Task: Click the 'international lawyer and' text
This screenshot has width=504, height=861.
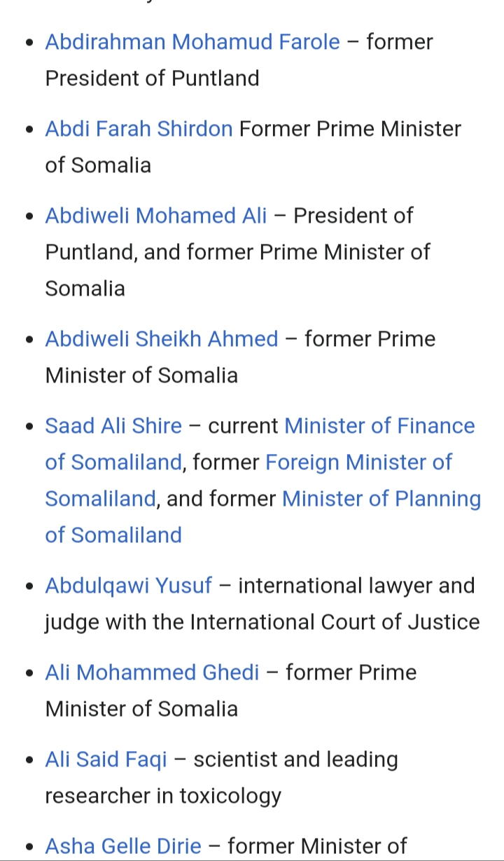Action: click(x=356, y=586)
